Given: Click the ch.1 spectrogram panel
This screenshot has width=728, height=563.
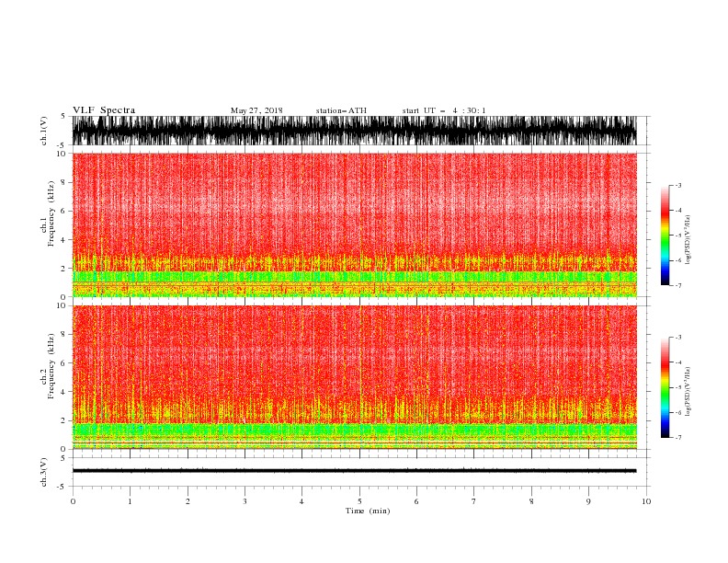Looking at the screenshot, I should [355, 224].
